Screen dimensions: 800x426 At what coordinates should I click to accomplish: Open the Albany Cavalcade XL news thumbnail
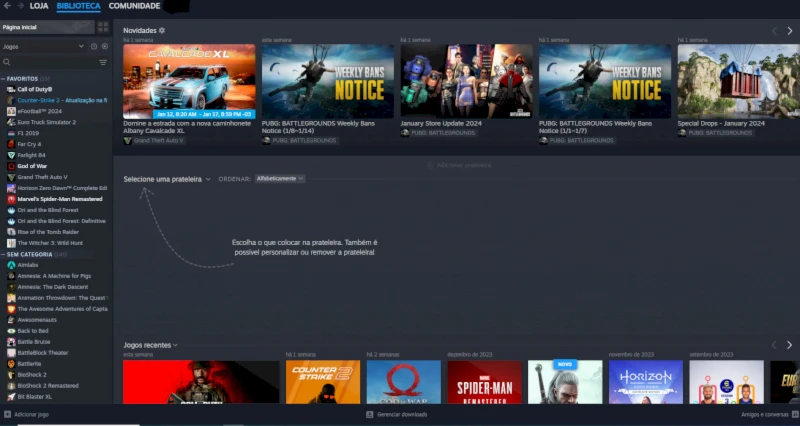click(189, 81)
